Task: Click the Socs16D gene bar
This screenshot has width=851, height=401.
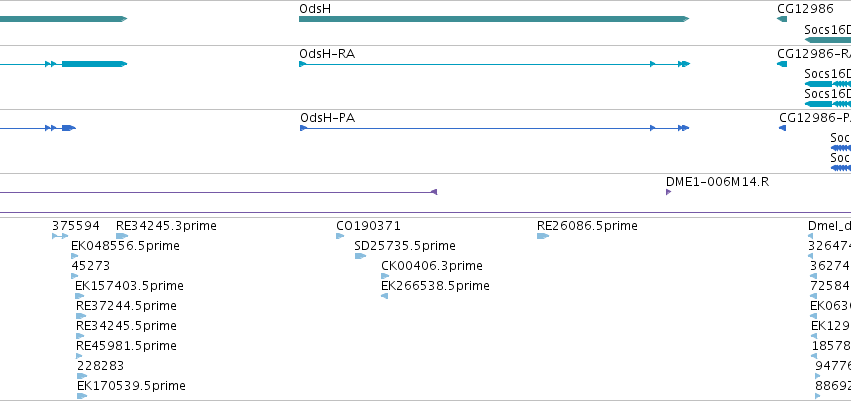Action: point(828,40)
